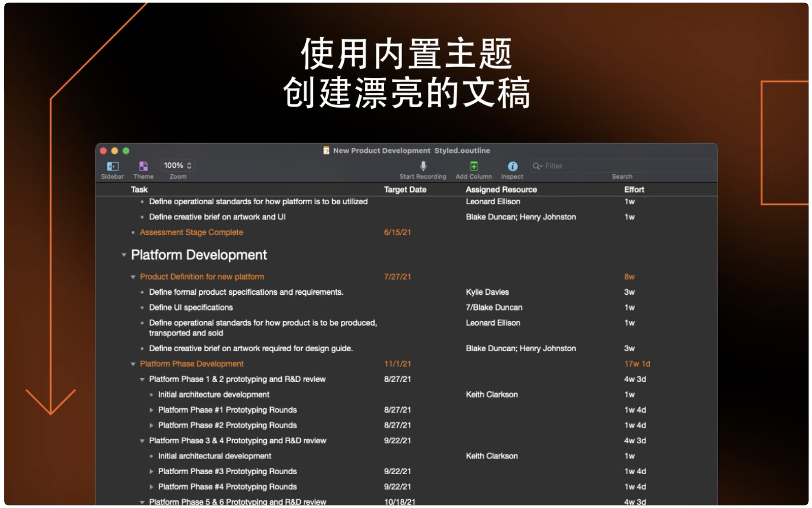Select the 'Assessment Stage Complete' row
The width and height of the screenshot is (812, 508).
[191, 232]
